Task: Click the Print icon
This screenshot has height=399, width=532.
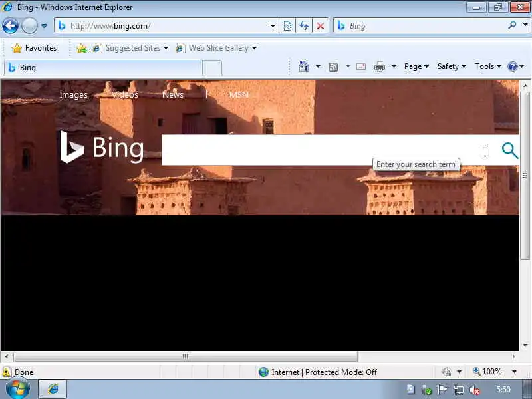Action: coord(379,67)
